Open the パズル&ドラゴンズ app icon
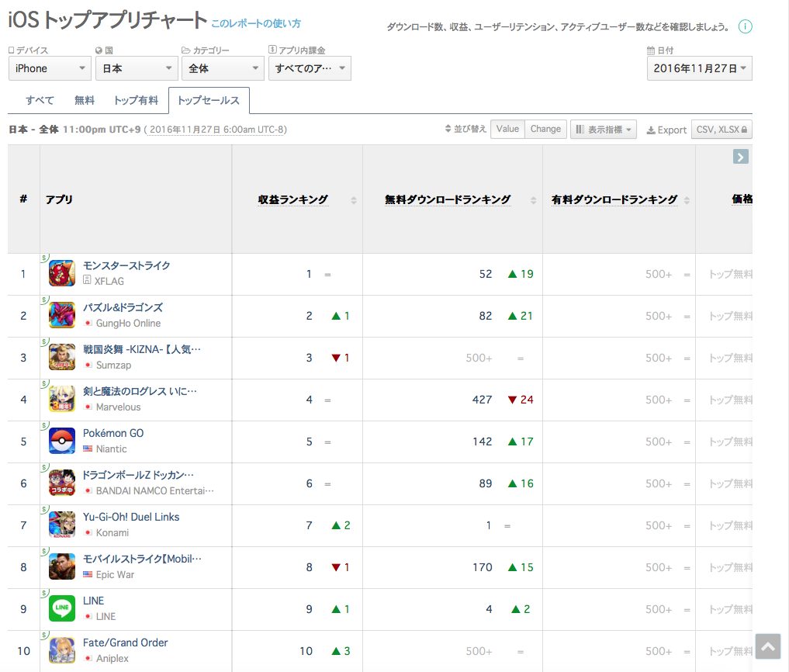The image size is (789, 672). pyautogui.click(x=62, y=315)
